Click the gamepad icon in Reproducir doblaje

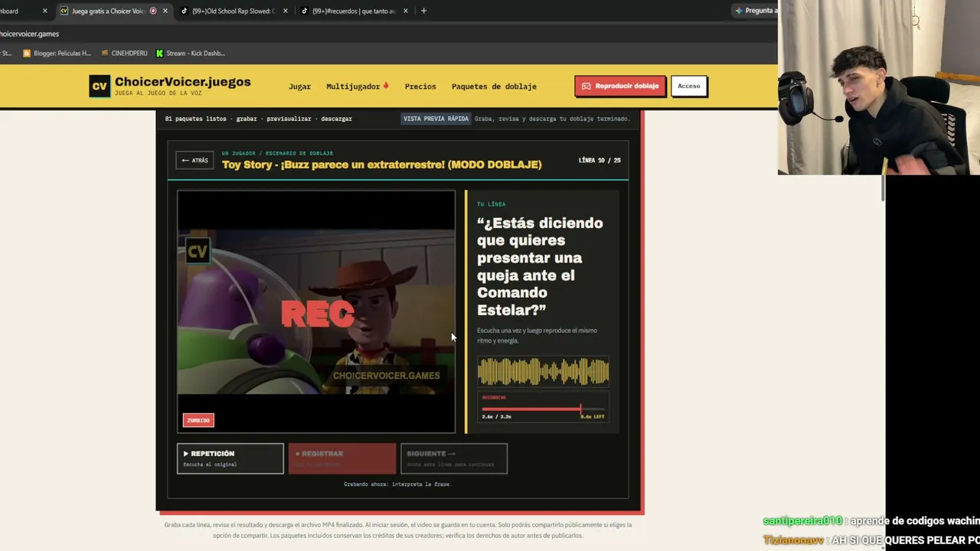[586, 86]
